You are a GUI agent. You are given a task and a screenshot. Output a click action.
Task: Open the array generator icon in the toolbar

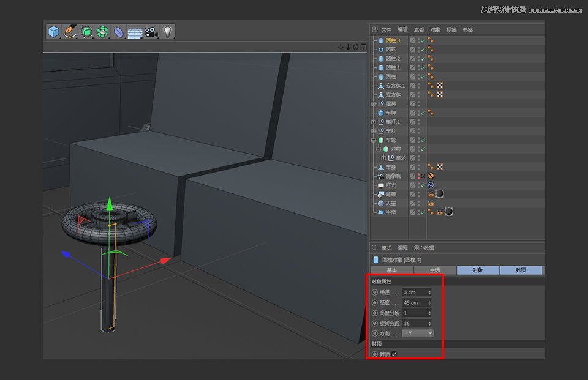(x=102, y=31)
